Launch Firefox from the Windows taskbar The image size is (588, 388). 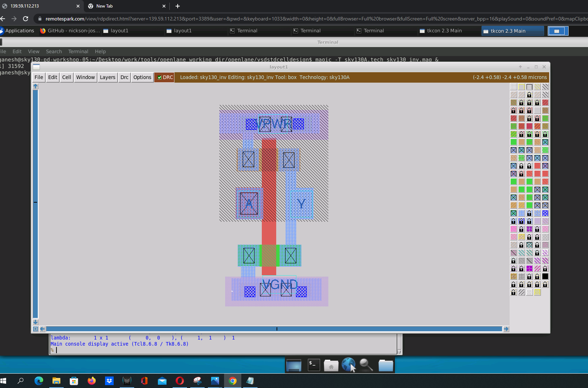point(92,381)
